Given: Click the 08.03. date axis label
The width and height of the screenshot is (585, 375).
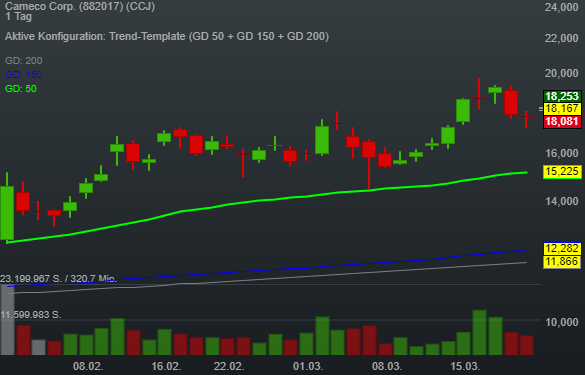Looking at the screenshot, I should pyautogui.click(x=387, y=366).
